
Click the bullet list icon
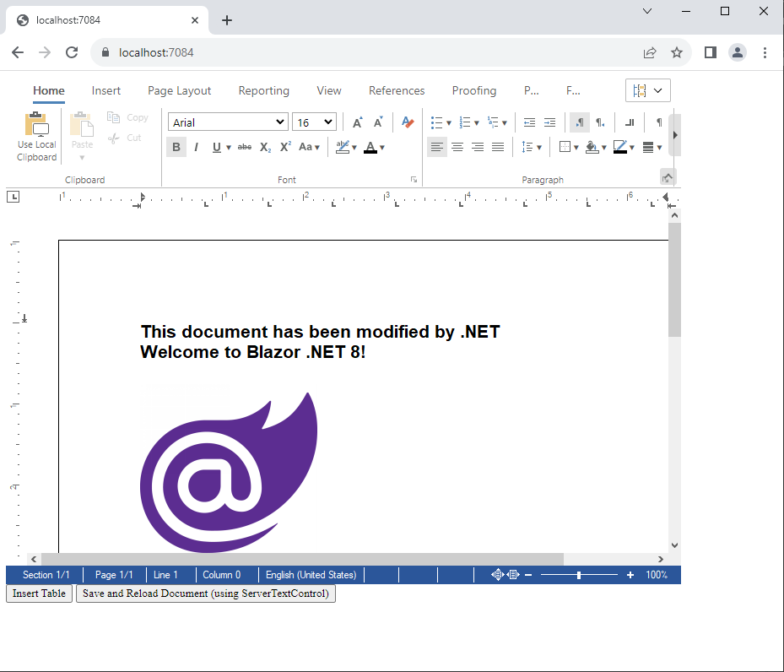click(x=436, y=122)
